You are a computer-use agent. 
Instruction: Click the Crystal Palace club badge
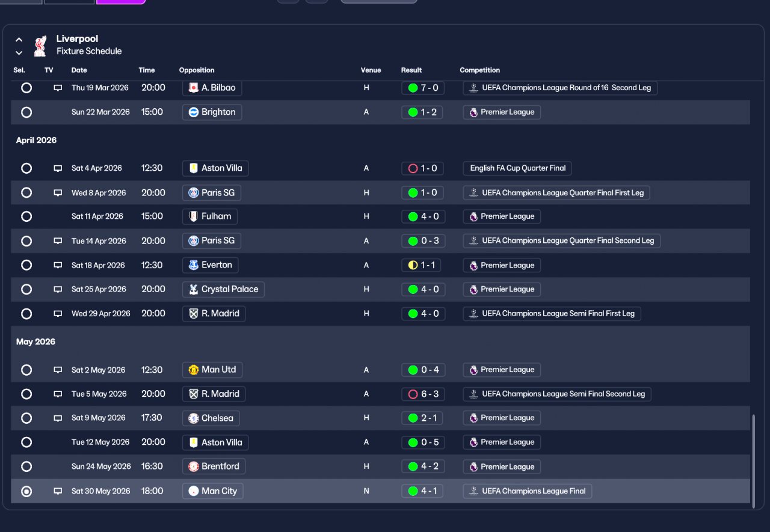tap(194, 289)
